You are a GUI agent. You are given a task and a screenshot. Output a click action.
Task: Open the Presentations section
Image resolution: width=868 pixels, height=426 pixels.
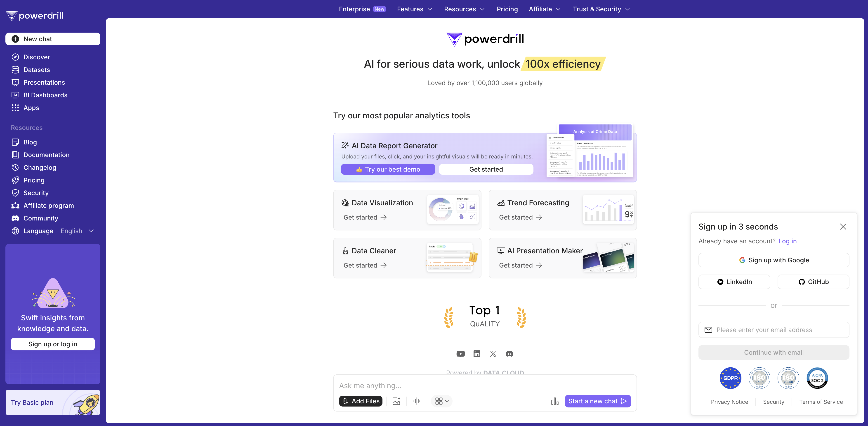pos(44,82)
